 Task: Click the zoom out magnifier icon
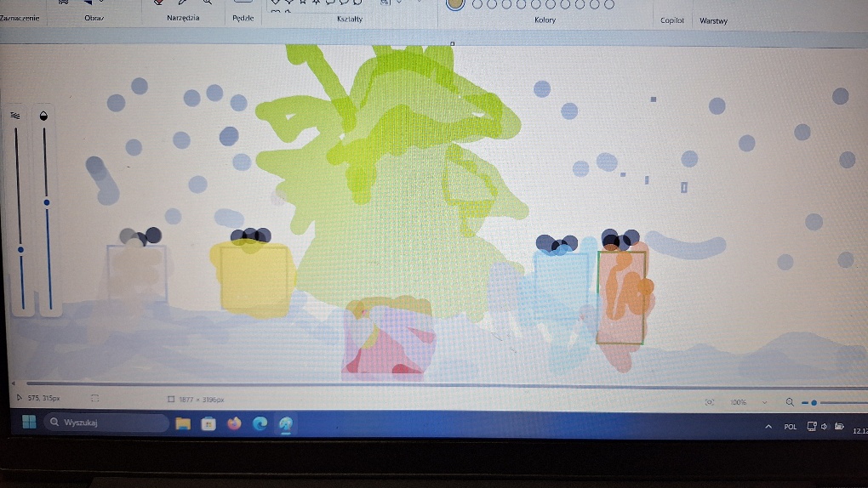click(x=791, y=402)
